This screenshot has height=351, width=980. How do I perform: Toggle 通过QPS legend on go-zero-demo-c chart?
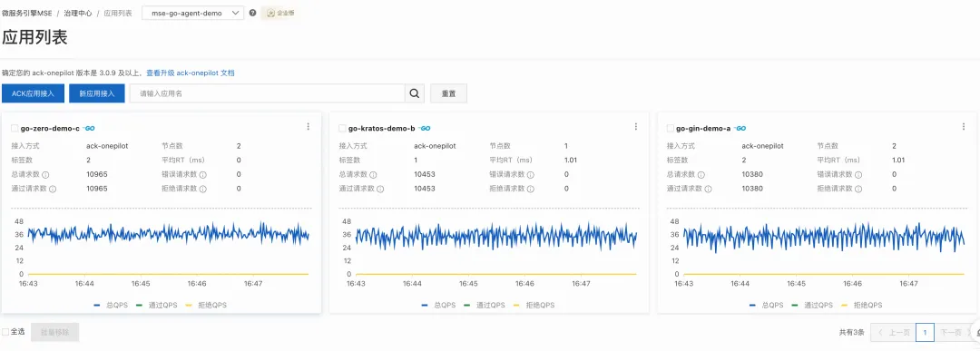156,306
